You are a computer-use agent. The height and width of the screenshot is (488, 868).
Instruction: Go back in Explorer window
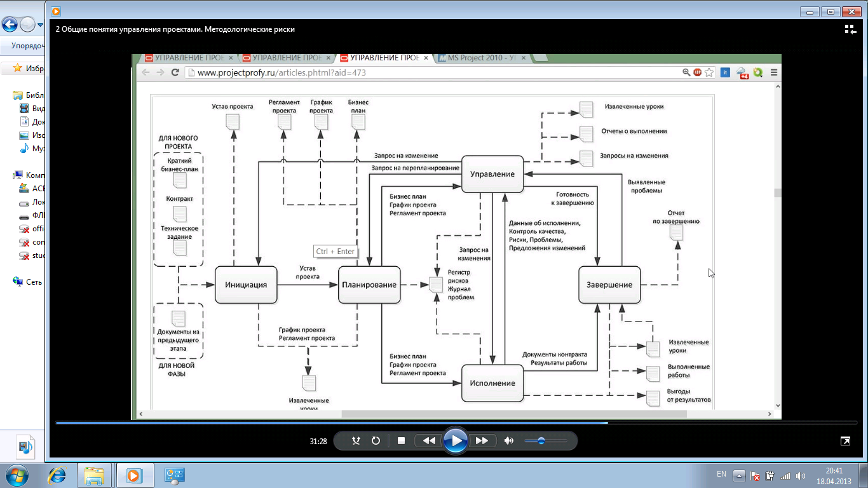[10, 25]
